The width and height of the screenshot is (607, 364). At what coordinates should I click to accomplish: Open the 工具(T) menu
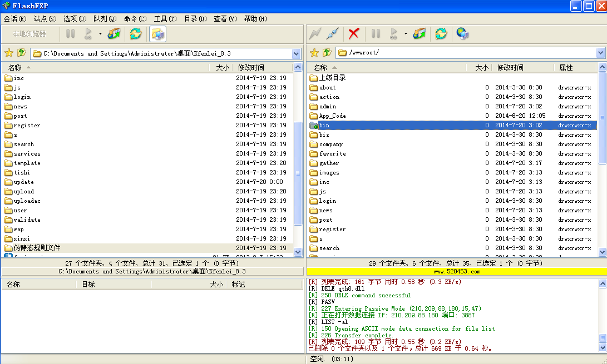(165, 18)
